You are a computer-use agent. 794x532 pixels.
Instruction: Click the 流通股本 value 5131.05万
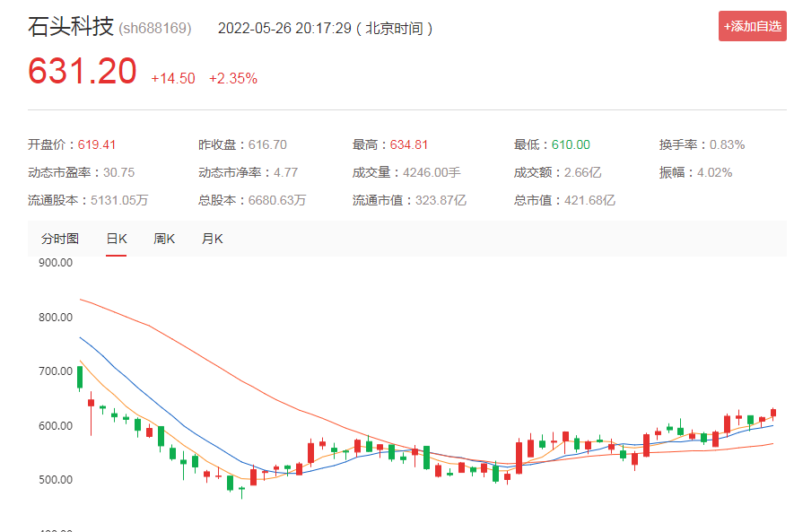click(119, 200)
